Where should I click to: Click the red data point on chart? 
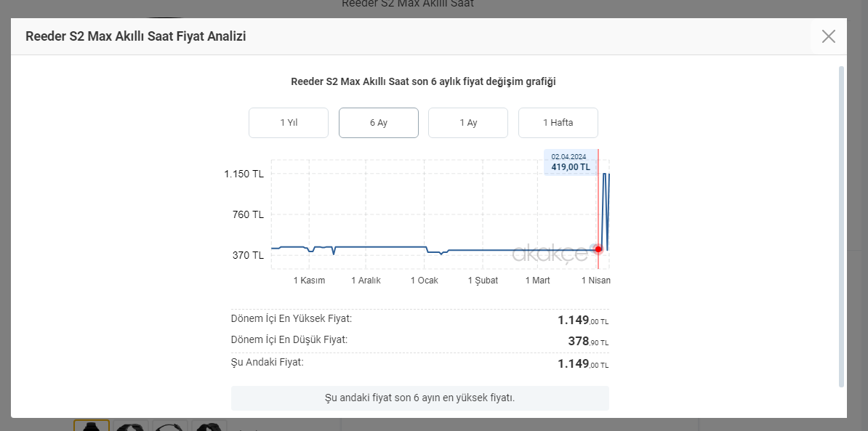tap(598, 249)
